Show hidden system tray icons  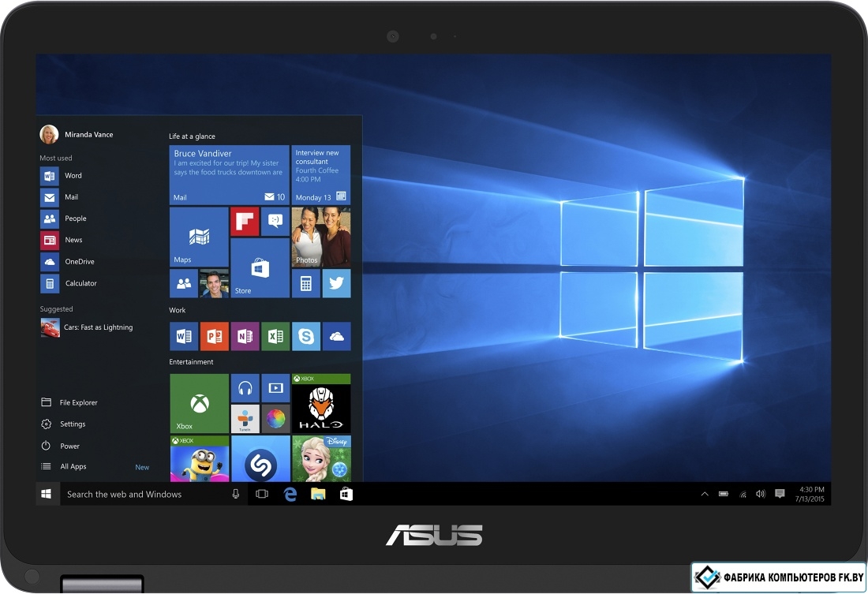pyautogui.click(x=705, y=495)
